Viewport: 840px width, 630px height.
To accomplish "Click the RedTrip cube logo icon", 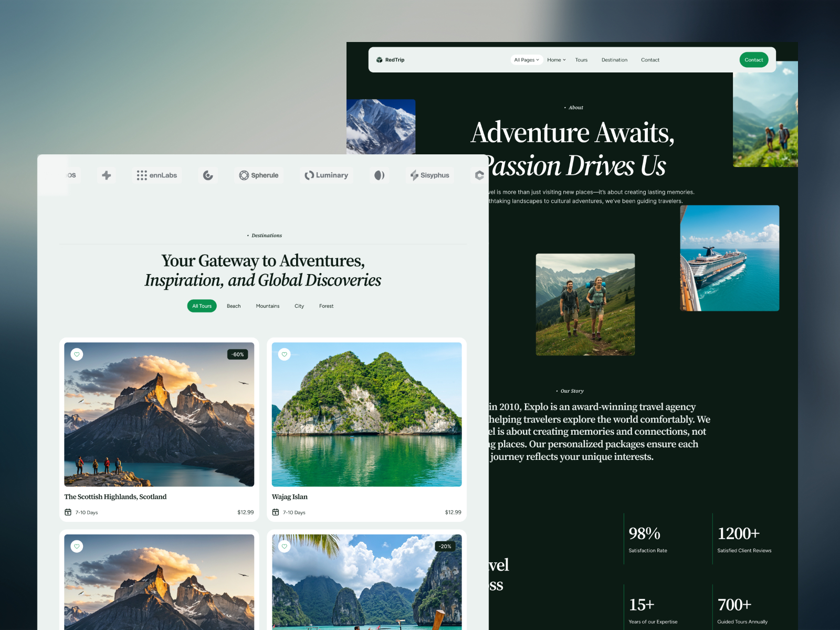I will tap(379, 60).
